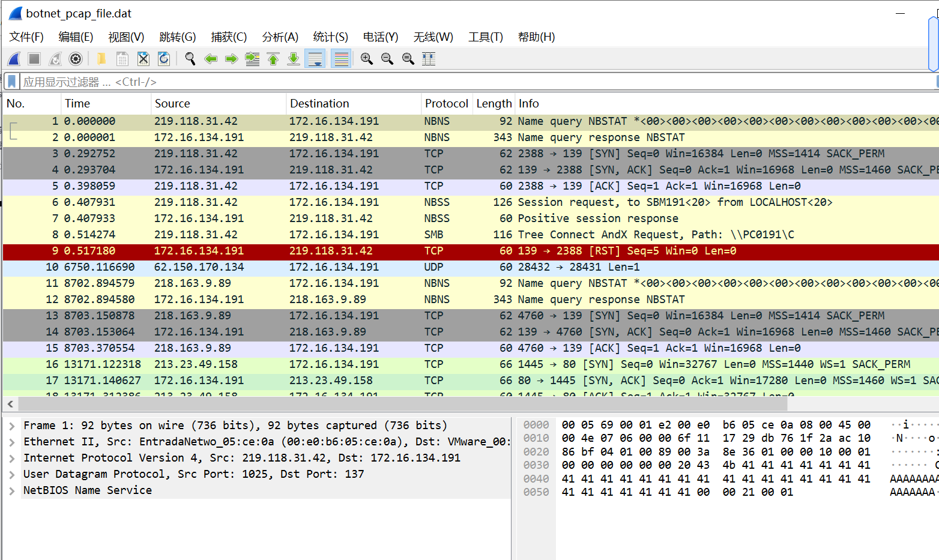Select packet 9 RST row
Viewport: 939px width, 560px height.
471,251
